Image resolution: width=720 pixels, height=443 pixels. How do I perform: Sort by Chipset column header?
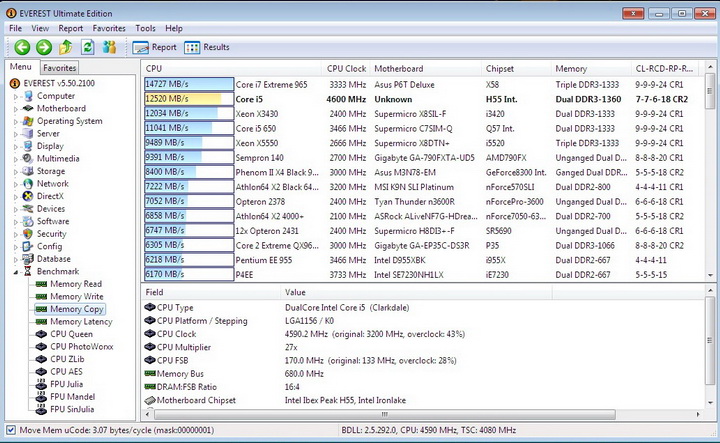point(516,68)
